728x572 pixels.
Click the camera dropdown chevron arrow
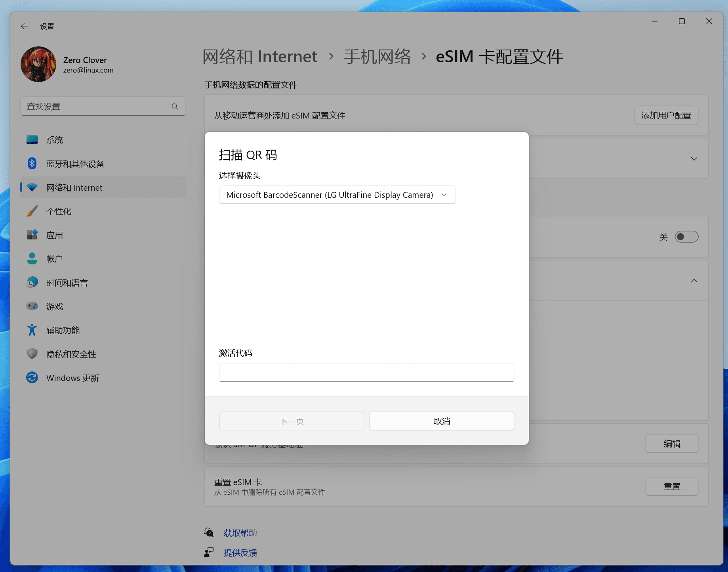click(444, 195)
